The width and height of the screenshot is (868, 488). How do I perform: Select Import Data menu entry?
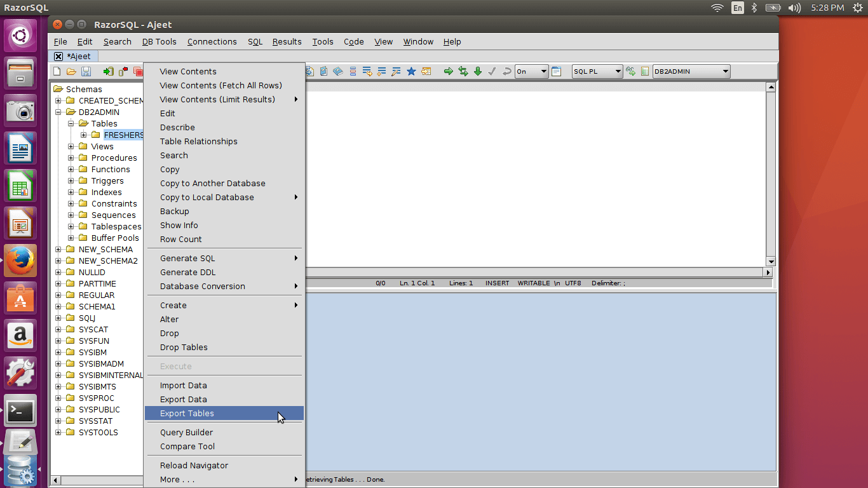click(x=224, y=385)
